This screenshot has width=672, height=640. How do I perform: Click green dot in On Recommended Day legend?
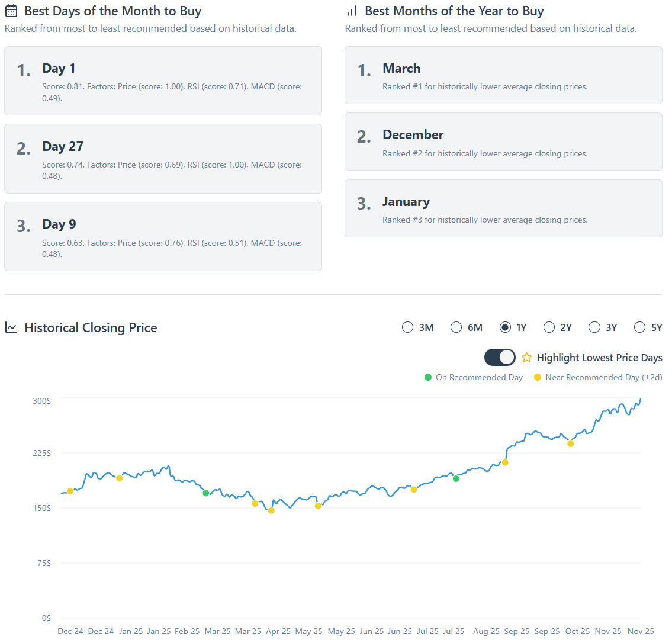(x=428, y=378)
